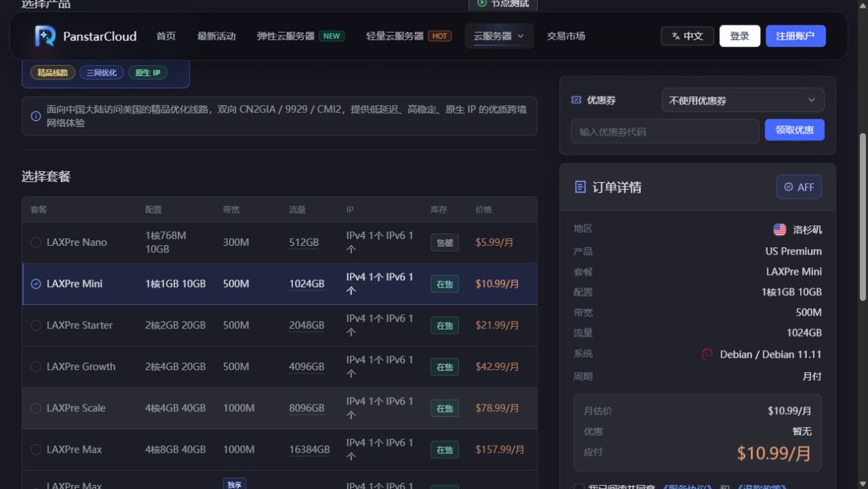Click the 2核2GB 20GB configuration cell
868x489 pixels.
tap(176, 325)
